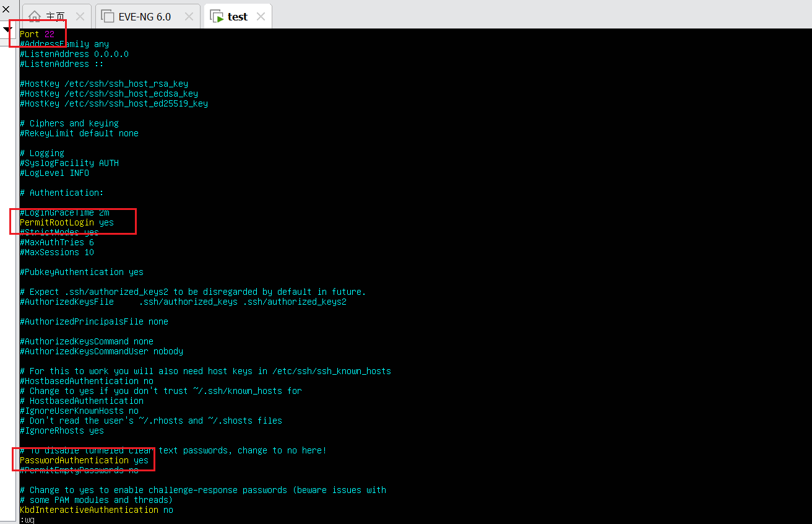Click the '# Authentication:' comment line

(x=62, y=193)
